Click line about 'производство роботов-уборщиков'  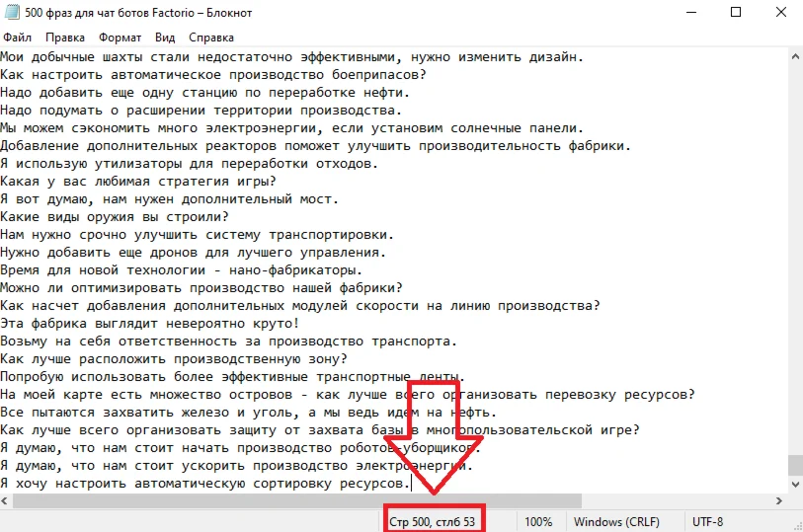point(241,448)
